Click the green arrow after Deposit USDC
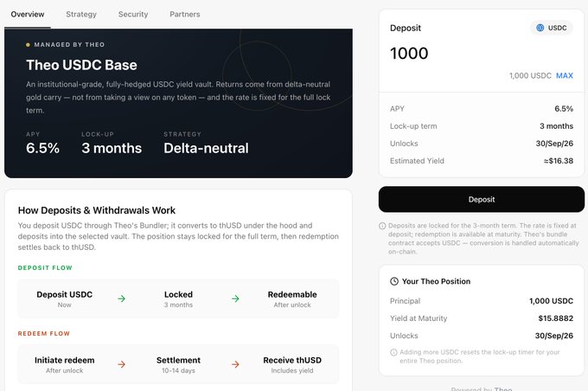The height and width of the screenshot is (391, 588). coord(122,298)
